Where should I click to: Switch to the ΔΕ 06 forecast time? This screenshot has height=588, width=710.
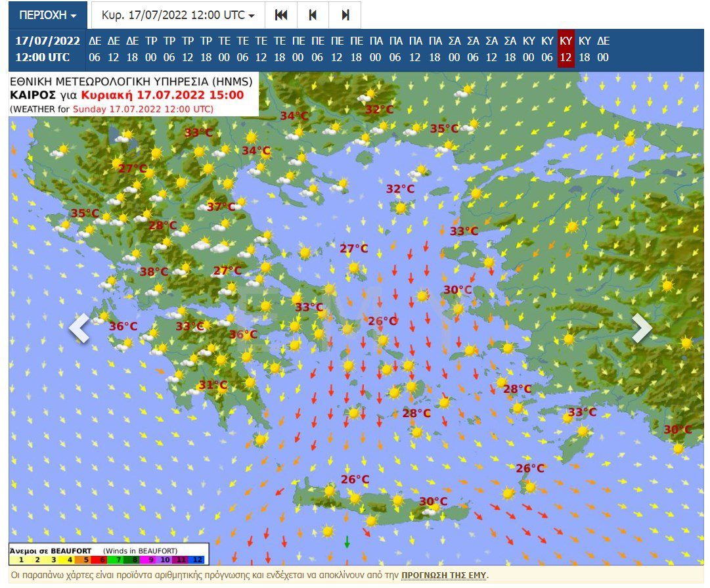click(x=95, y=49)
